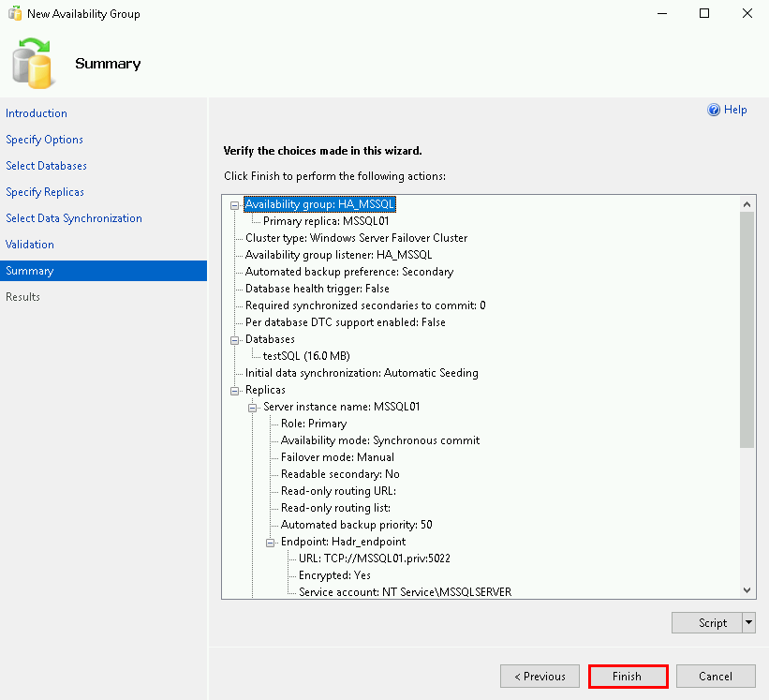Navigate to the Validation step
The height and width of the screenshot is (700, 769).
pyautogui.click(x=30, y=245)
